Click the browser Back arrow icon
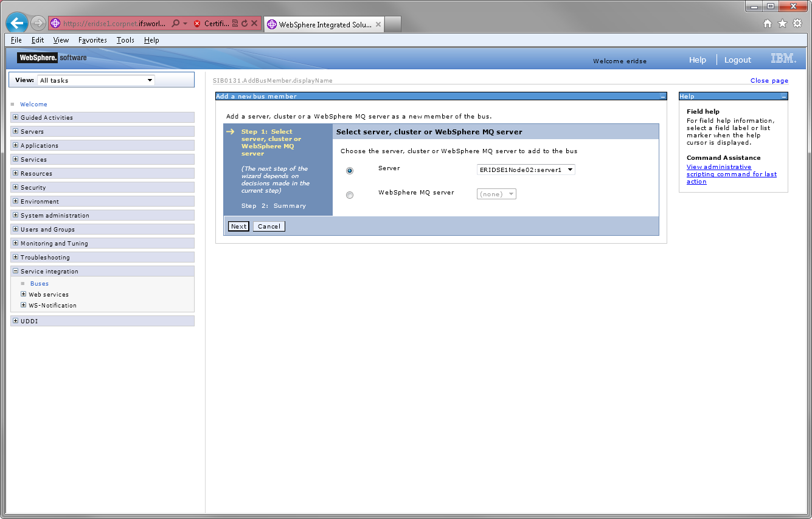This screenshot has width=812, height=519. click(x=16, y=22)
